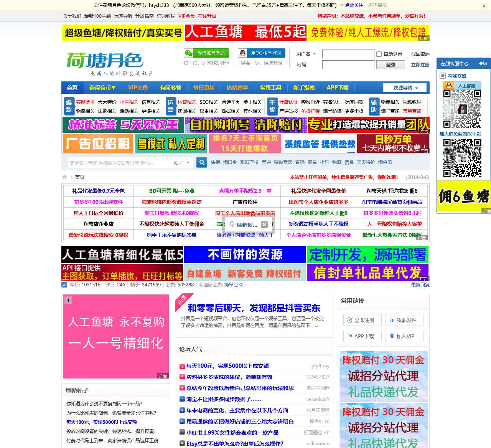
Task: Open the 我要发帖 quick link button
Action: [x=405, y=320]
